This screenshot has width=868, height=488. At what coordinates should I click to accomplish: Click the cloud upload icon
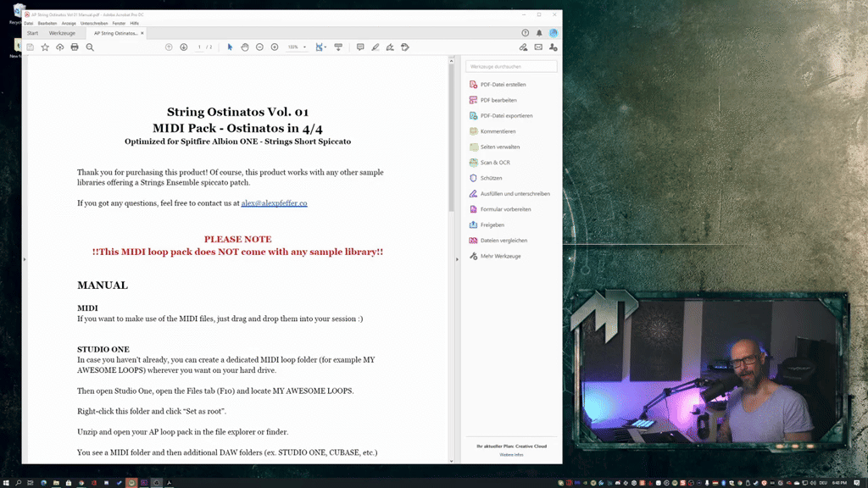(x=60, y=47)
